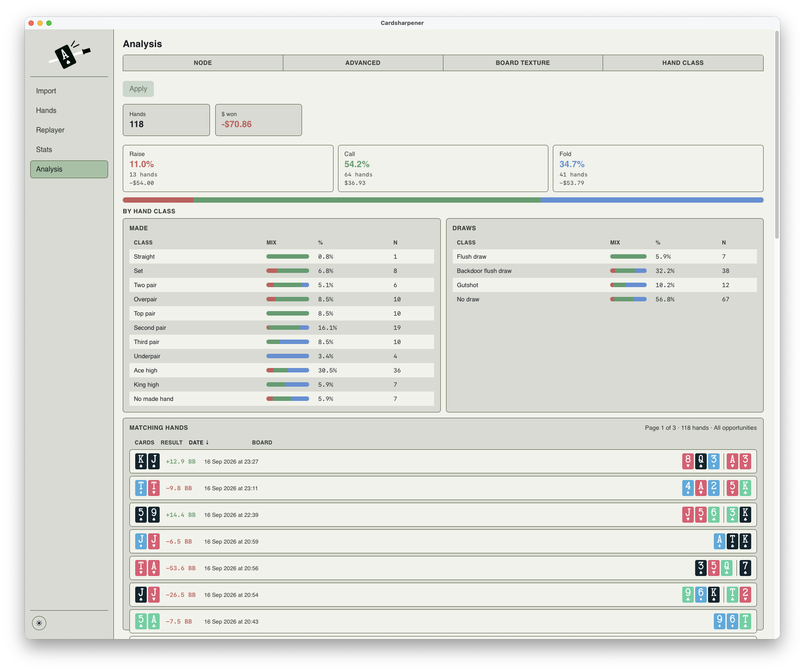Select the Underpair row

(282, 356)
